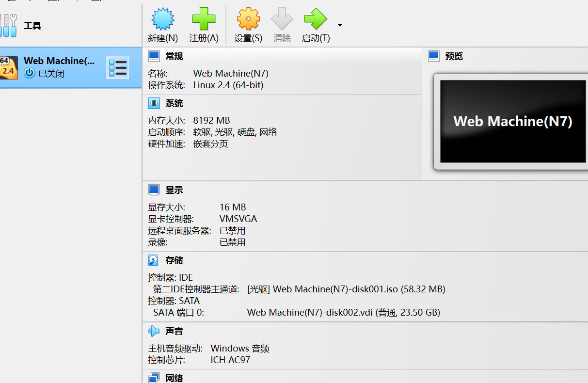Open the Web Machine list menu icon
588x383 pixels.
tap(118, 68)
